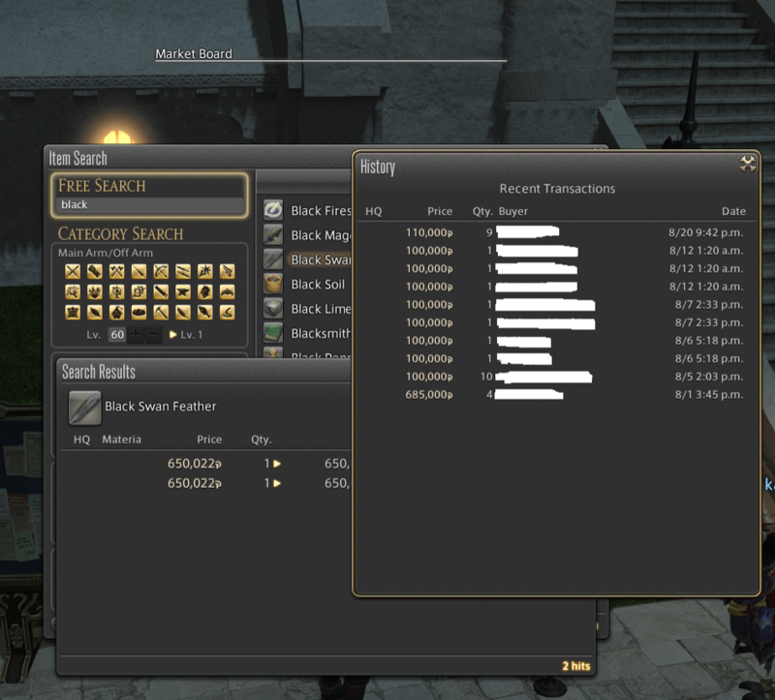The height and width of the screenshot is (700, 775).
Task: Increase level with the plus button
Action: click(136, 335)
